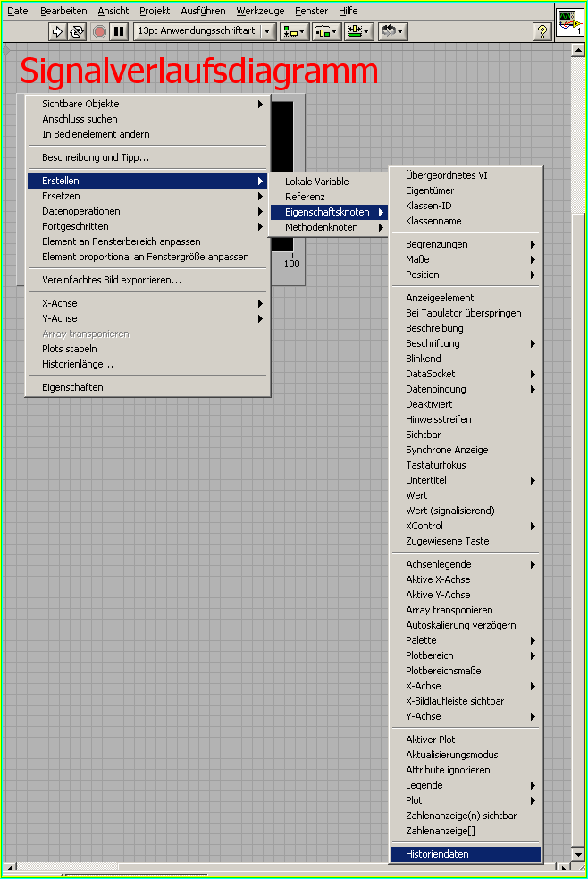Image resolution: width=588 pixels, height=879 pixels.
Task: Click the Run arrow icon
Action: [57, 31]
